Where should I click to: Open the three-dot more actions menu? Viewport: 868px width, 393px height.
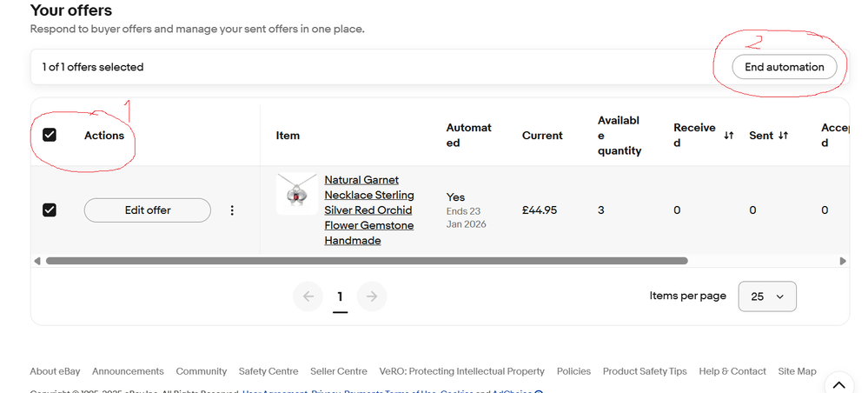(x=232, y=210)
